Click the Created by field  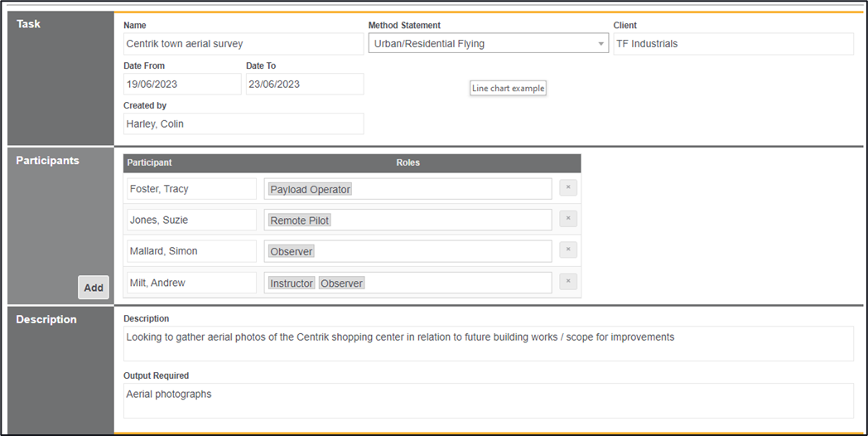click(243, 124)
